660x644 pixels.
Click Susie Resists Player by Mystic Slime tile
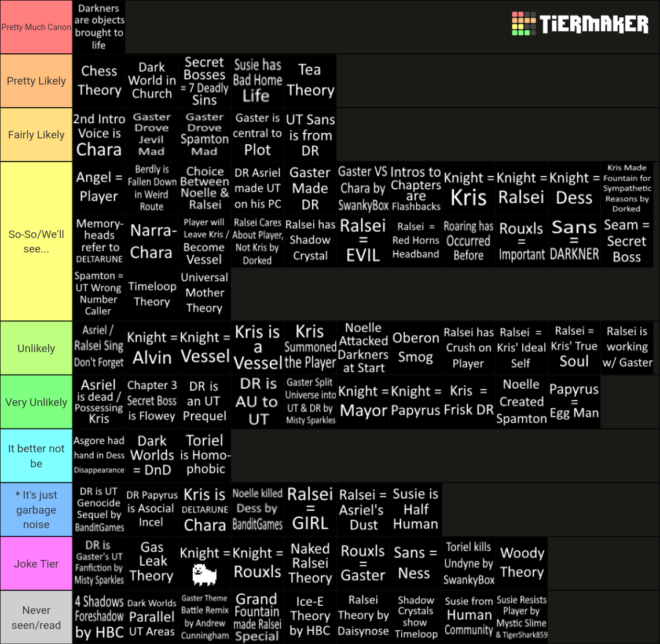[x=522, y=617]
